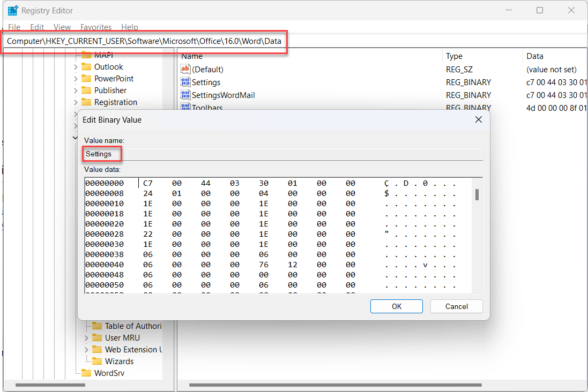Select the MAPI folder icon

pos(86,55)
